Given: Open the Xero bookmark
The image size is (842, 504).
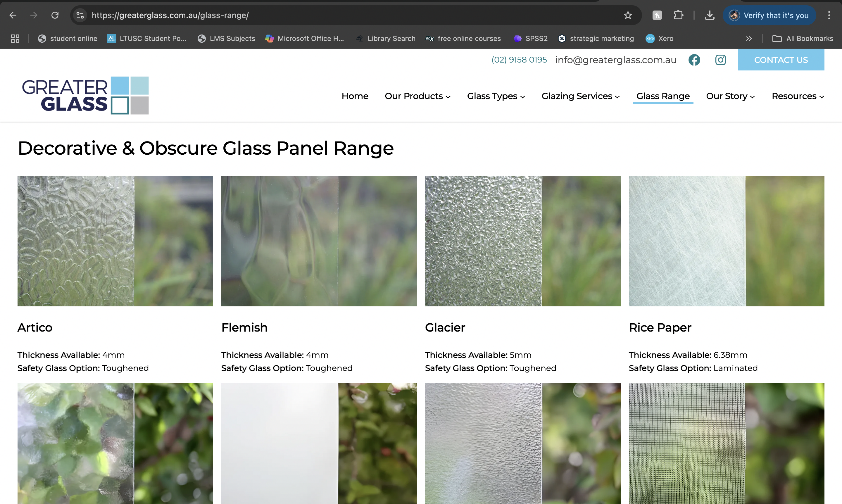Looking at the screenshot, I should point(659,38).
